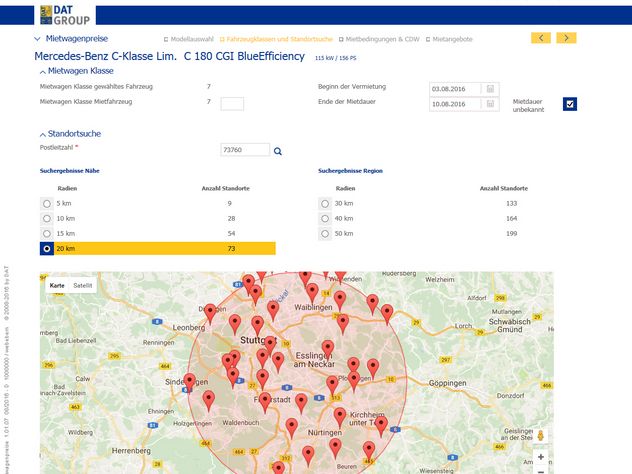Click the 199 locations count value

(511, 234)
